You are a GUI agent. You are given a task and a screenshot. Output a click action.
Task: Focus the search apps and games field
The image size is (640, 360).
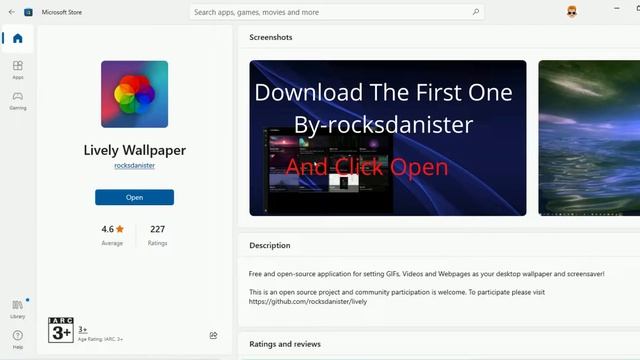click(337, 12)
